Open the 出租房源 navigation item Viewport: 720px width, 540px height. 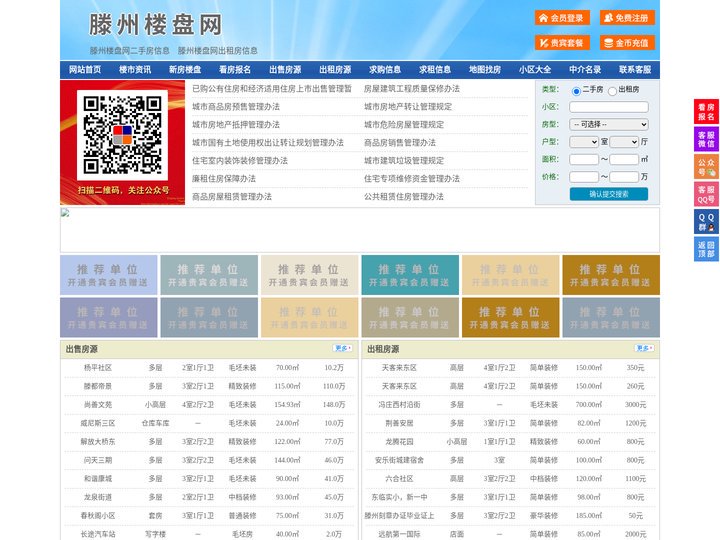click(335, 70)
